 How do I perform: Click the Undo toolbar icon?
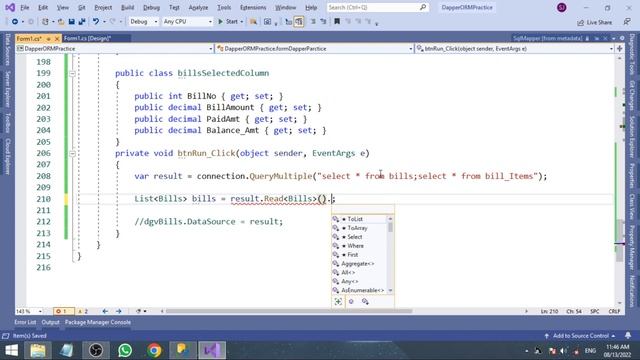tap(96, 22)
